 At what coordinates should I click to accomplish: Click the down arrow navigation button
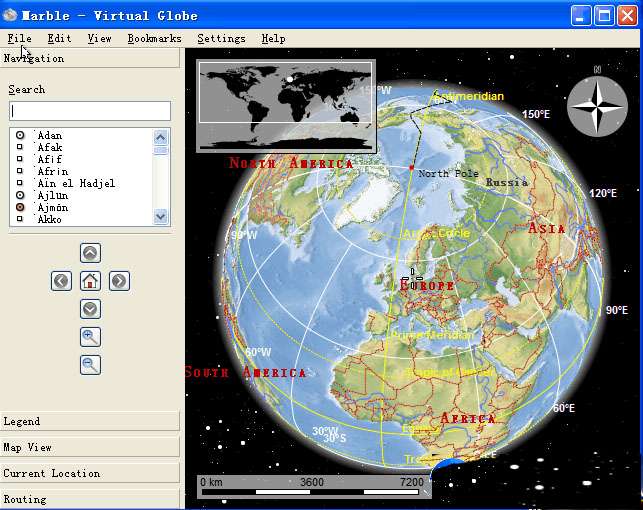coord(90,309)
